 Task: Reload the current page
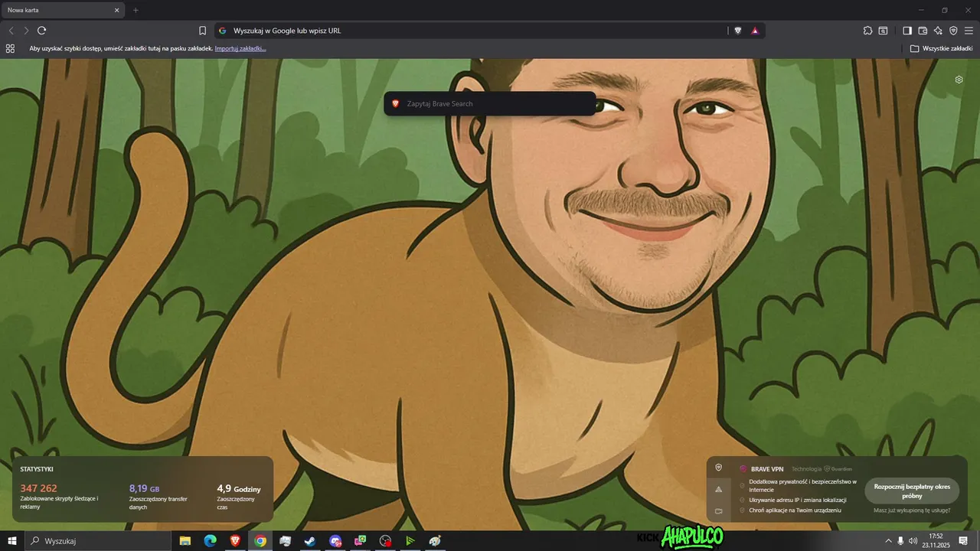click(x=41, y=31)
